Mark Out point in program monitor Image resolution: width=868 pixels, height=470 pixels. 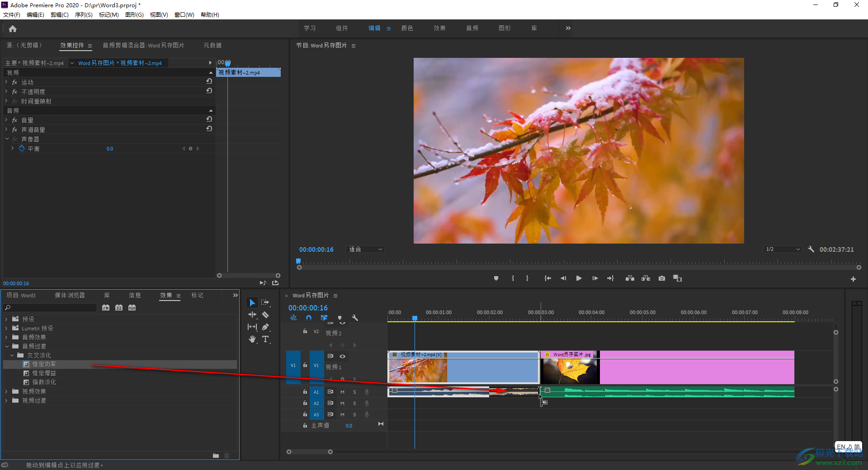coord(527,278)
